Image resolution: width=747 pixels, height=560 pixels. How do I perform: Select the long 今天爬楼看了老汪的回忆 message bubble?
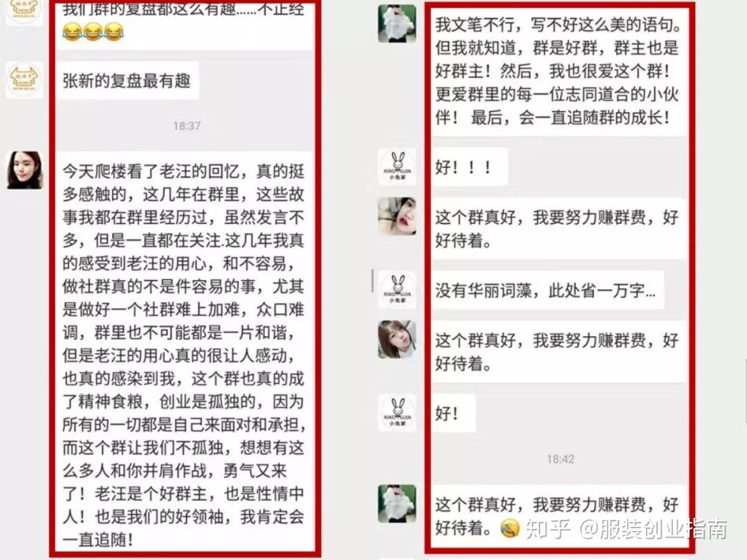click(x=185, y=352)
